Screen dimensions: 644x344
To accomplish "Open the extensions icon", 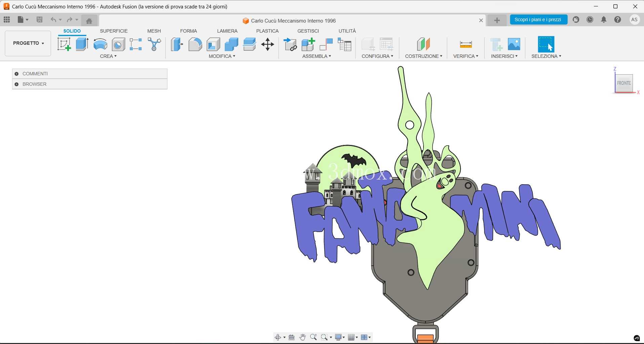I will (576, 20).
